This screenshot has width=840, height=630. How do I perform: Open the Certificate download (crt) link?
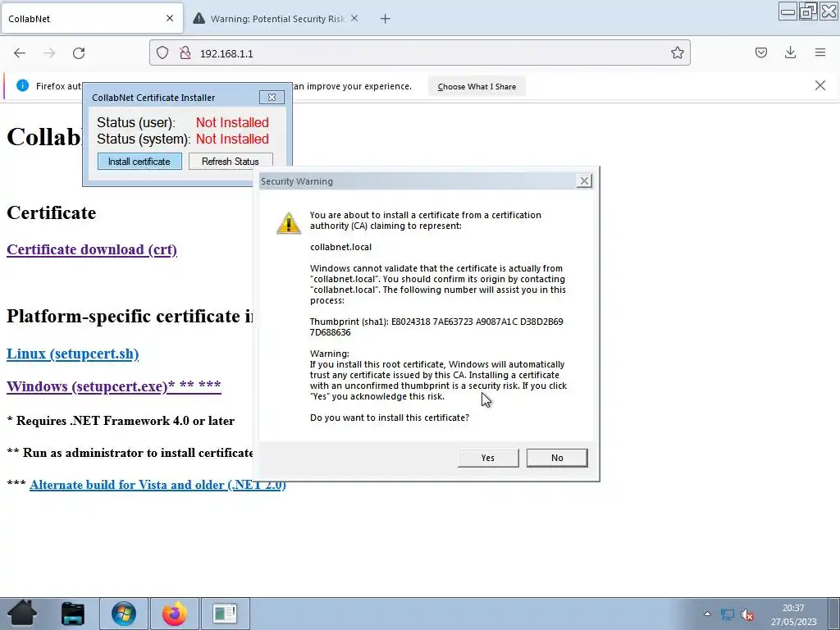coord(92,249)
